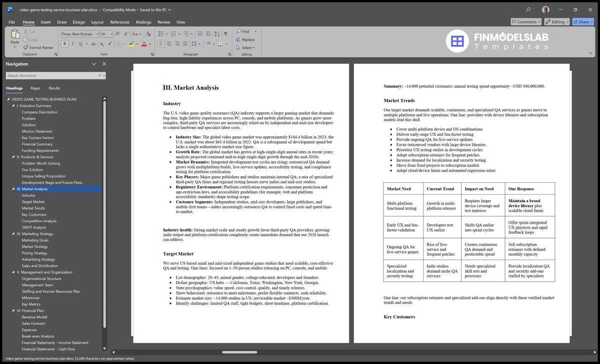The width and height of the screenshot is (600, 364).
Task: Select the Format Painter brush
Action: (x=25, y=47)
